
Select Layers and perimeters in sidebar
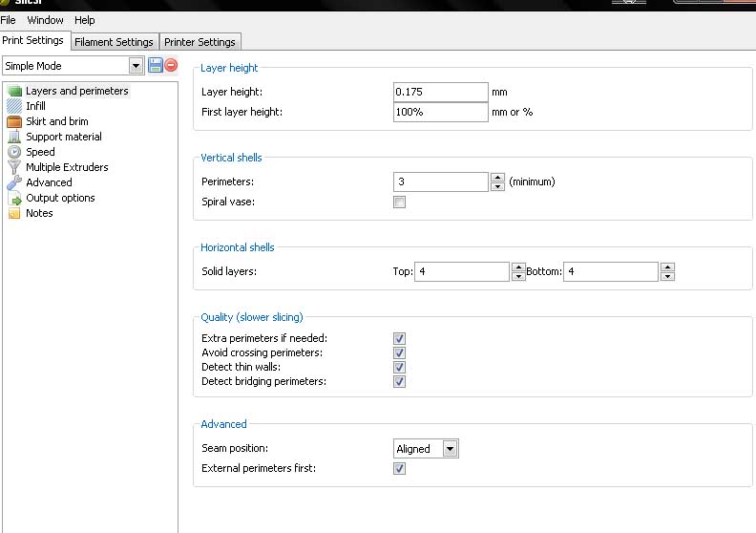click(77, 91)
